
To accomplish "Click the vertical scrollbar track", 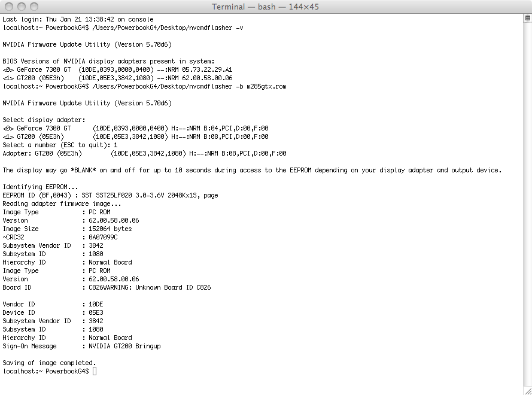I will pos(528,203).
